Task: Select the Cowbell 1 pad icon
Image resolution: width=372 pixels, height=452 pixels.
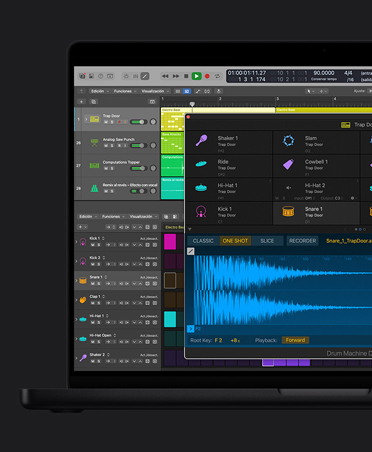Action: (x=288, y=164)
